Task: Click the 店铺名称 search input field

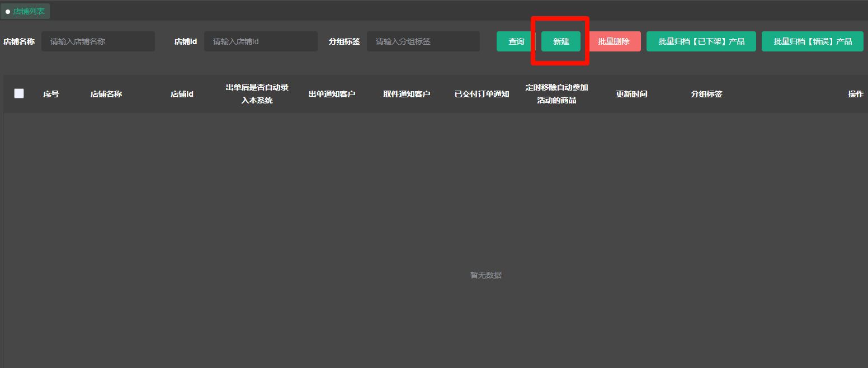Action: (98, 41)
